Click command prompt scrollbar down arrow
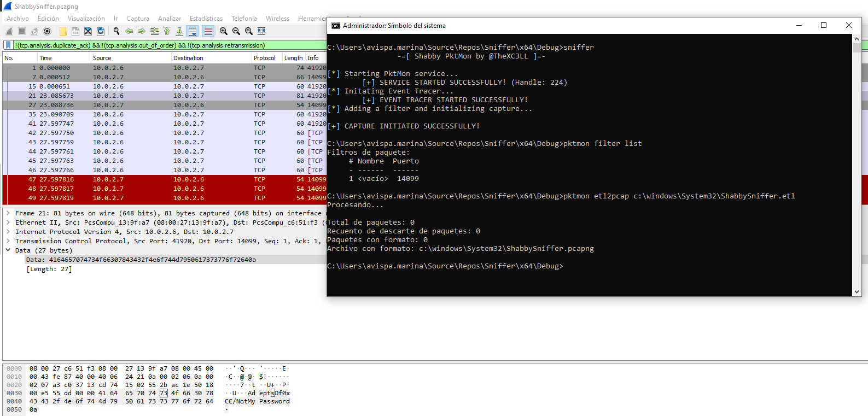This screenshot has width=868, height=416. tap(857, 292)
